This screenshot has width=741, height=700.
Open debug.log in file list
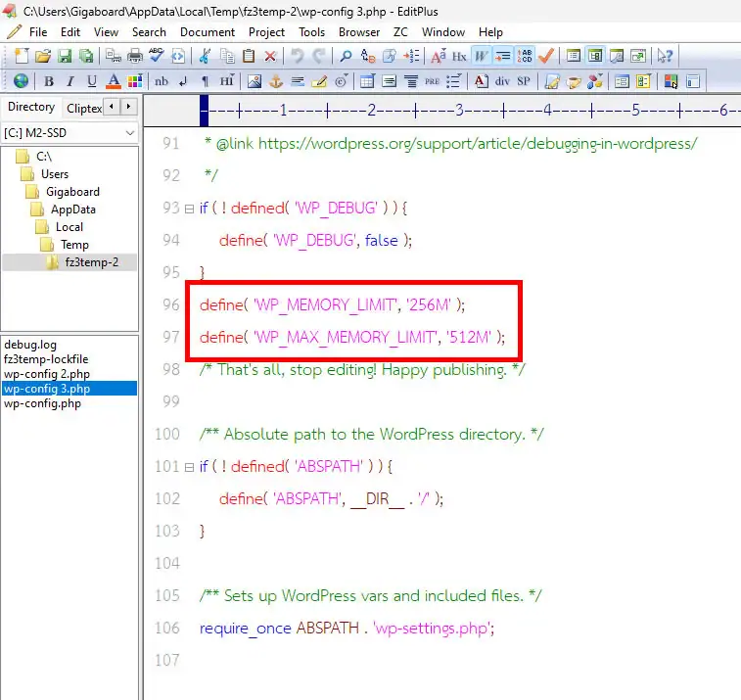pos(30,345)
